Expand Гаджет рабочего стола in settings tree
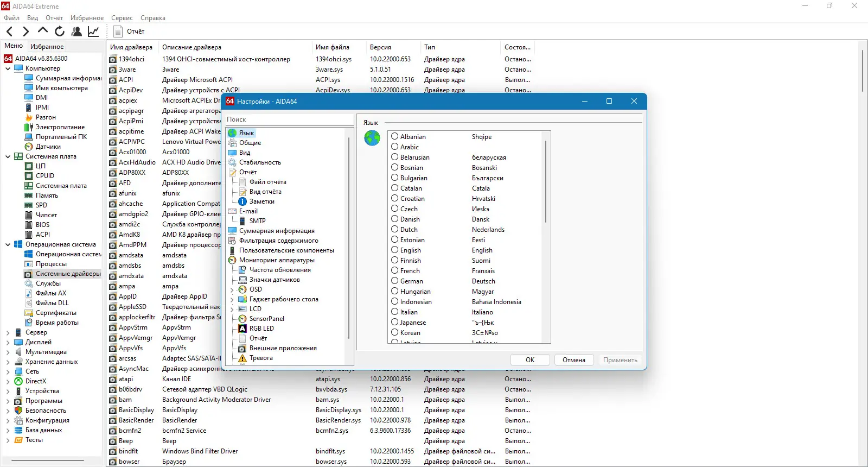Viewport: 868px width, 467px height. point(232,299)
